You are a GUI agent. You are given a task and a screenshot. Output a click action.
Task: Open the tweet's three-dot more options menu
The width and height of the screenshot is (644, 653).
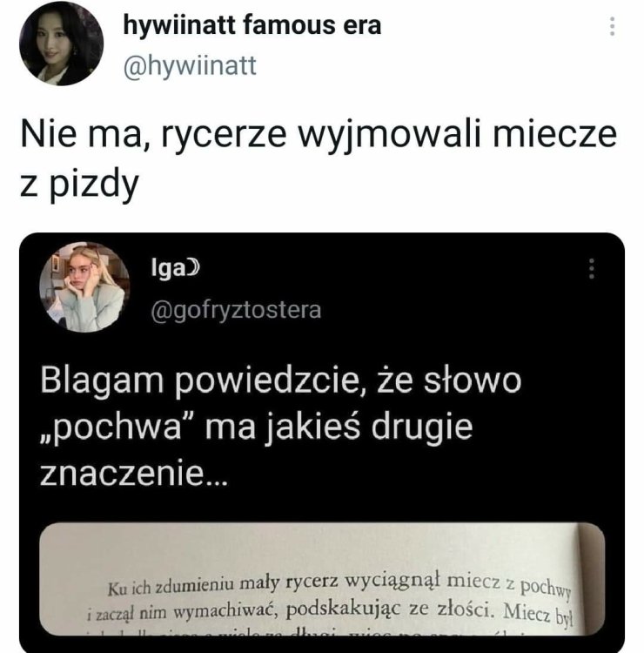612,26
